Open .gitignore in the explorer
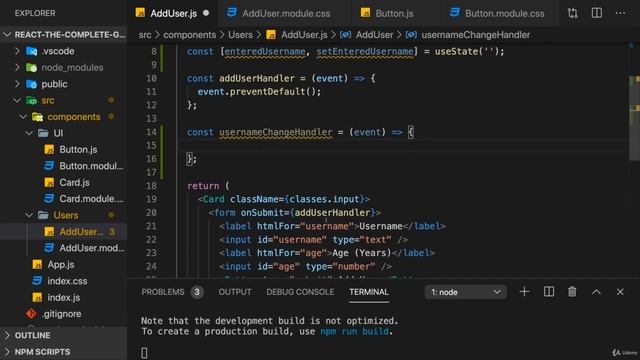 pos(61,314)
